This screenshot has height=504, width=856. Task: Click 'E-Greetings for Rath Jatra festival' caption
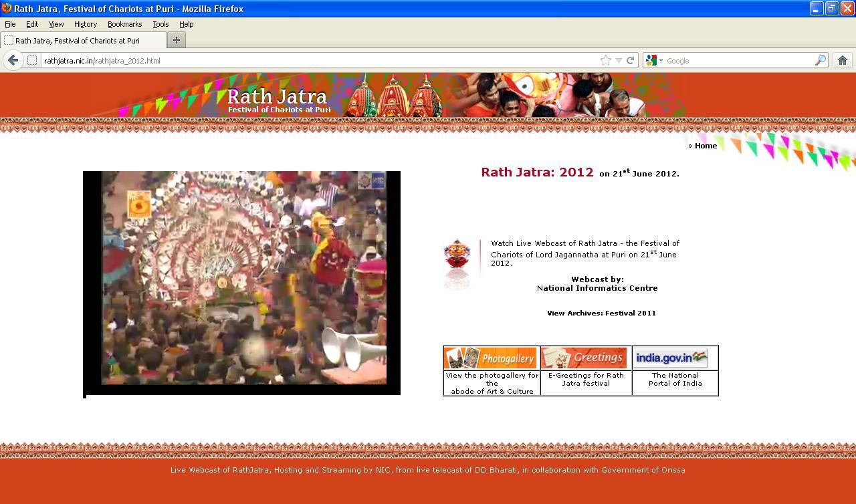(586, 379)
